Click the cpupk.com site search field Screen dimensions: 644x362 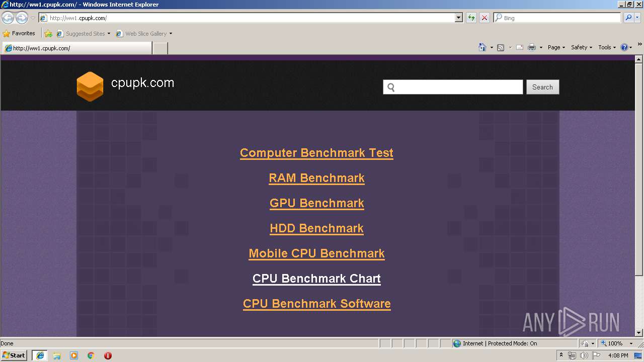coord(453,87)
